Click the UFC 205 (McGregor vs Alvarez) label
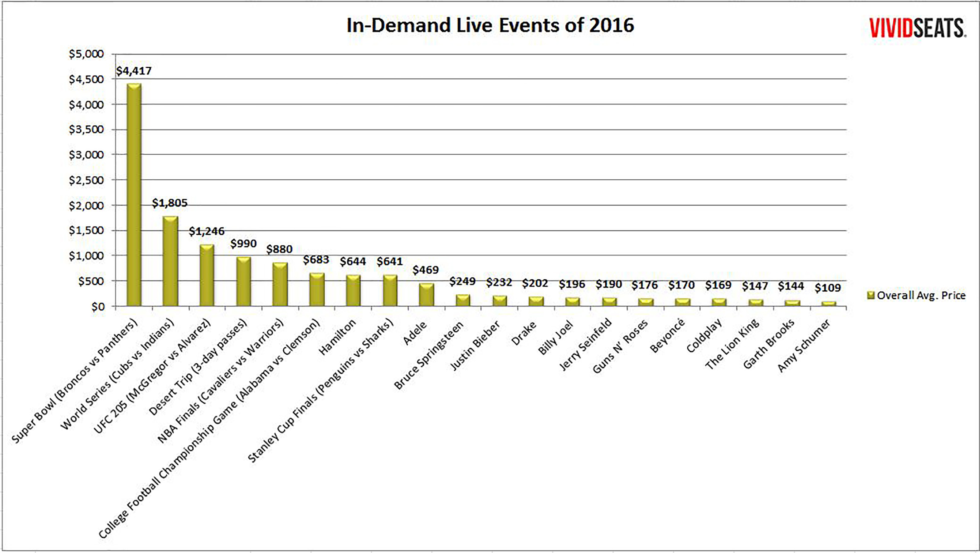The image size is (980, 553). click(152, 377)
